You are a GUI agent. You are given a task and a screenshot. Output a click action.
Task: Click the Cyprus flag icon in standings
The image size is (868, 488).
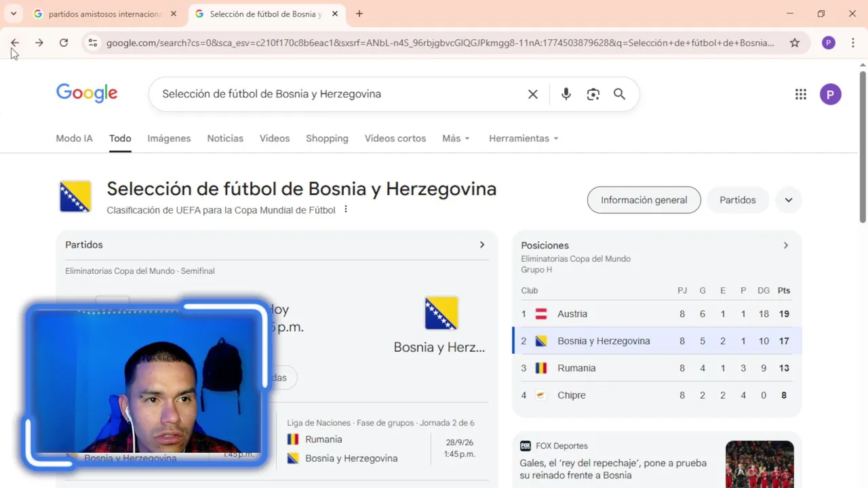[x=541, y=395]
